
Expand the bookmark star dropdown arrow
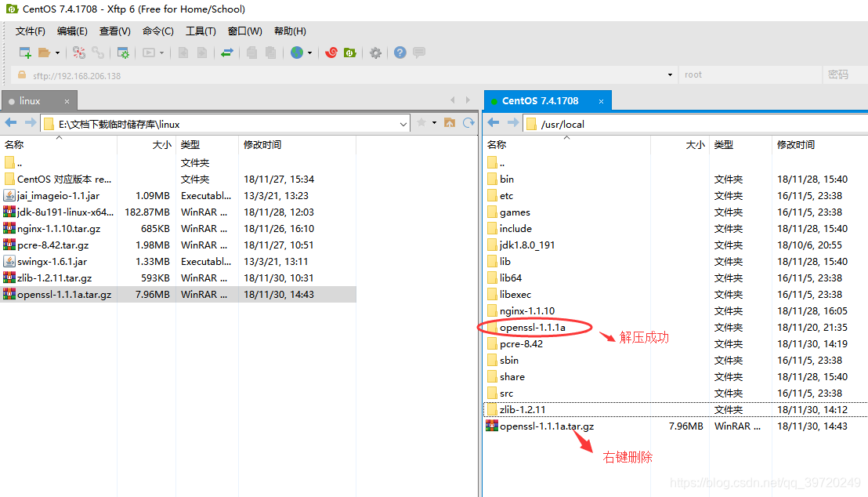(x=434, y=122)
